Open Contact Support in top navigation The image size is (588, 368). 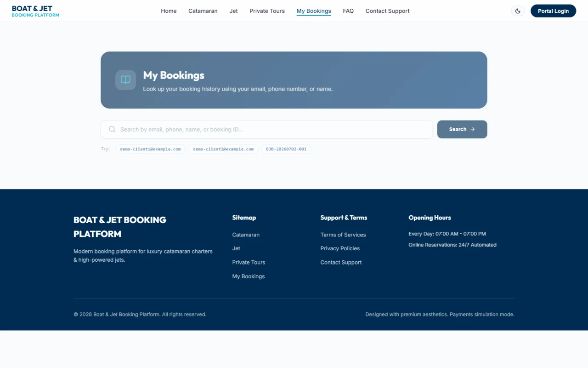coord(387,11)
